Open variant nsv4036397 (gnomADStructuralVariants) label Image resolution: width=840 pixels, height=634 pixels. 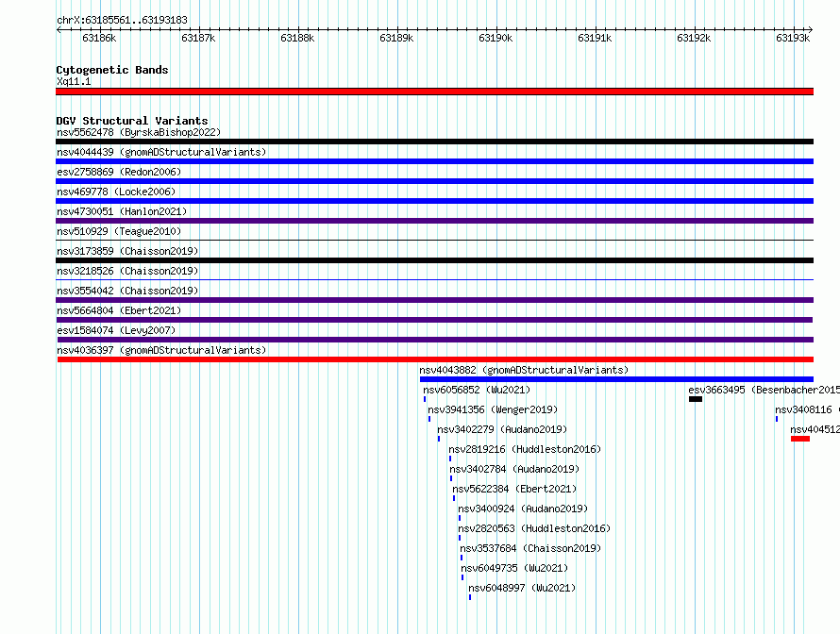(161, 350)
